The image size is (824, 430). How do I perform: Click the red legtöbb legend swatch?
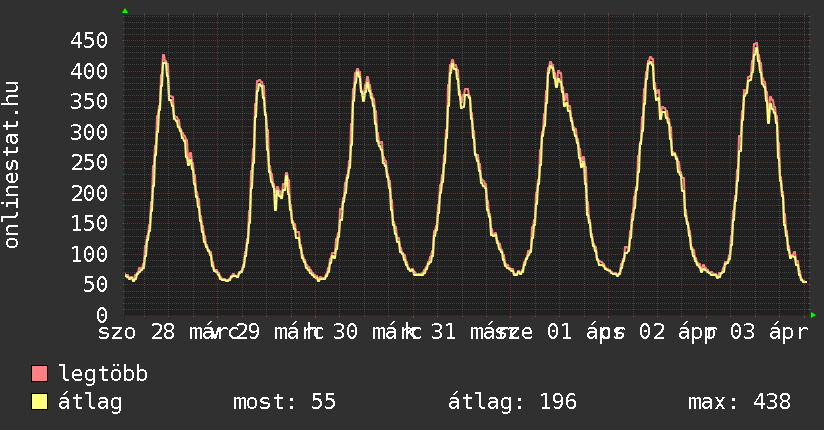coord(40,374)
